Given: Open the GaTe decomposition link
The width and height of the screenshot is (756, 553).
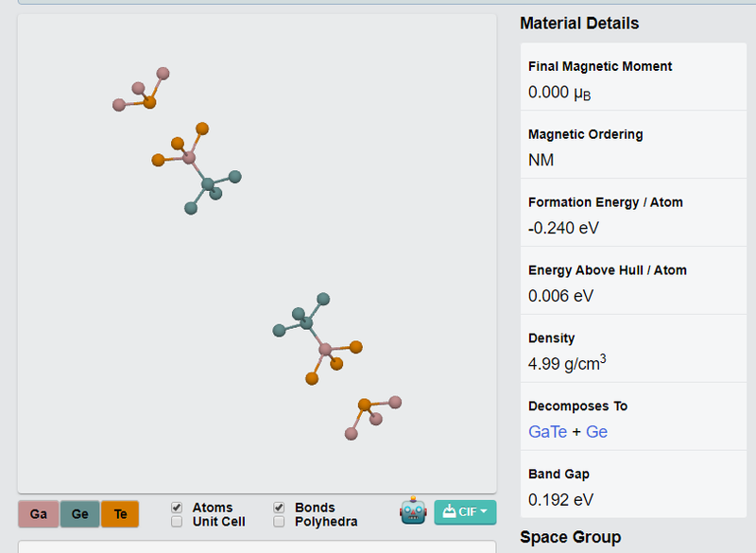Looking at the screenshot, I should (x=547, y=432).
